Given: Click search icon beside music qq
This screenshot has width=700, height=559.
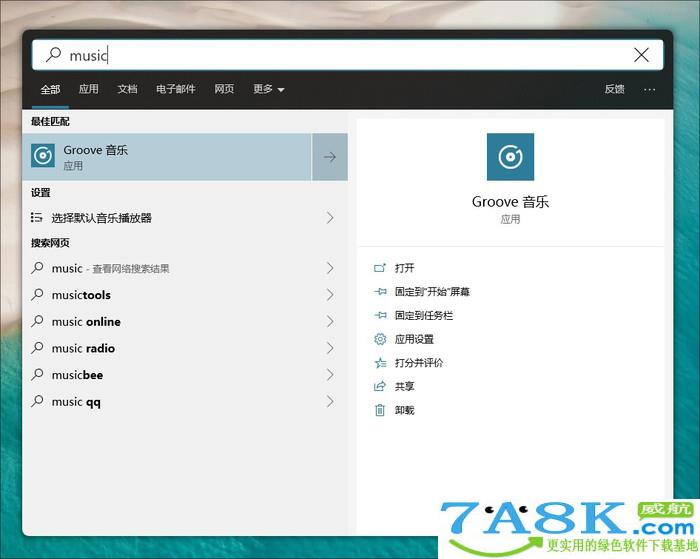Looking at the screenshot, I should click(38, 401).
